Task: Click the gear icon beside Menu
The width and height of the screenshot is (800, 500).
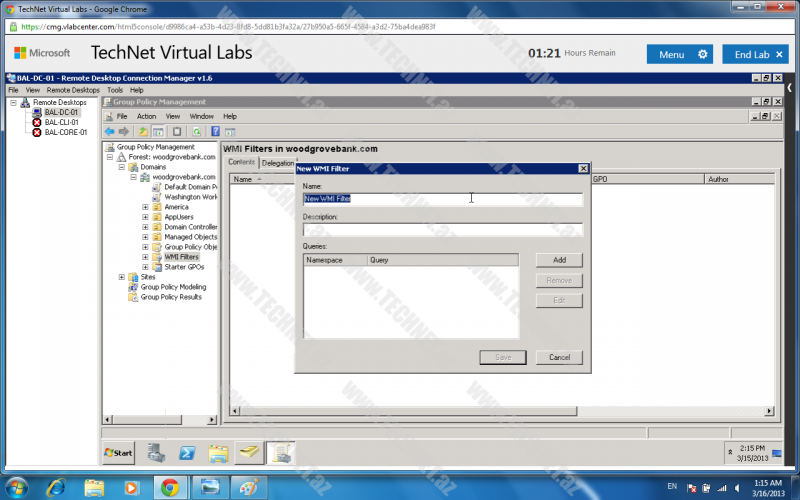Action: point(703,54)
